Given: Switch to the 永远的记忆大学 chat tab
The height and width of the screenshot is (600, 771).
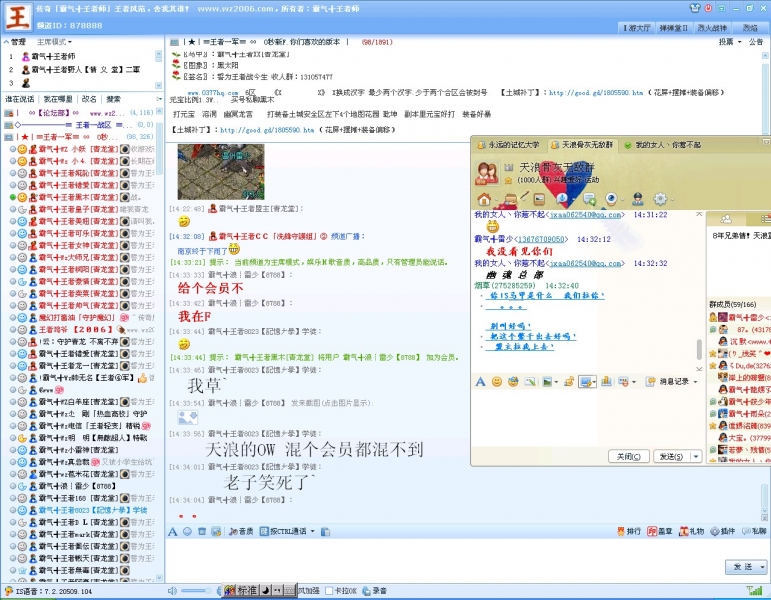Looking at the screenshot, I should [512, 145].
